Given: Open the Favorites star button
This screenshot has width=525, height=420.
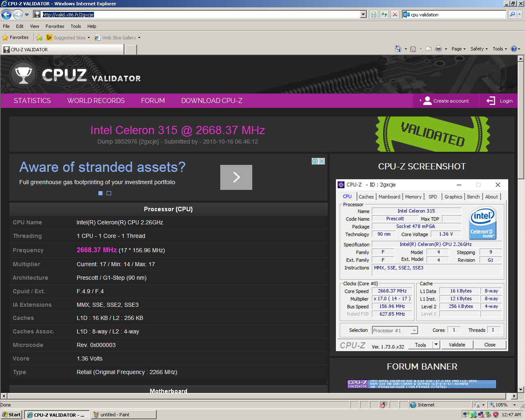Looking at the screenshot, I should click(16, 37).
